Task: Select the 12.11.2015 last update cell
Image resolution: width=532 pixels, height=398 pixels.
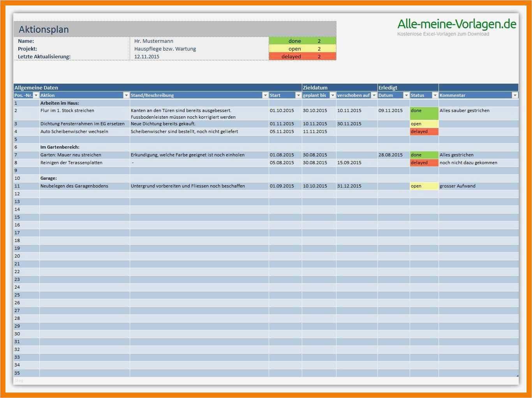Action: point(199,56)
